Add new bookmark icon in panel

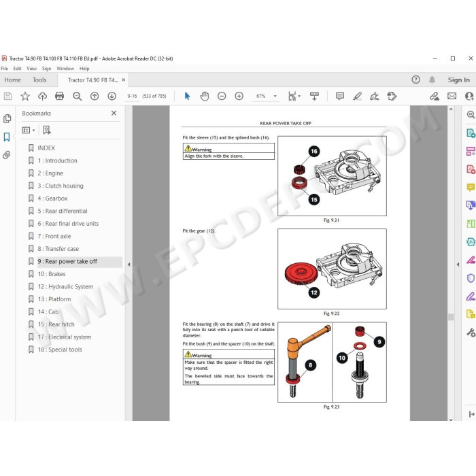tap(47, 131)
